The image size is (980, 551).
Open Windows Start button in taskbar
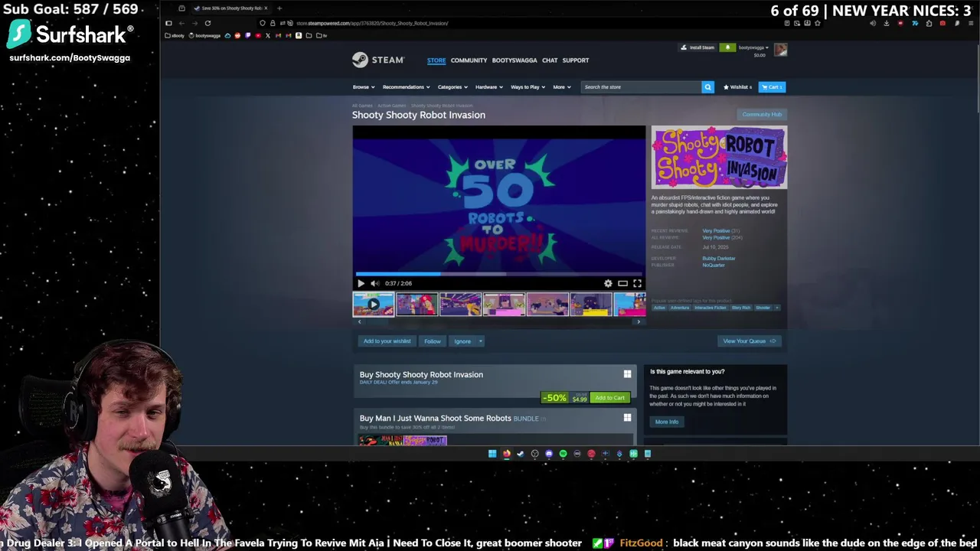492,454
